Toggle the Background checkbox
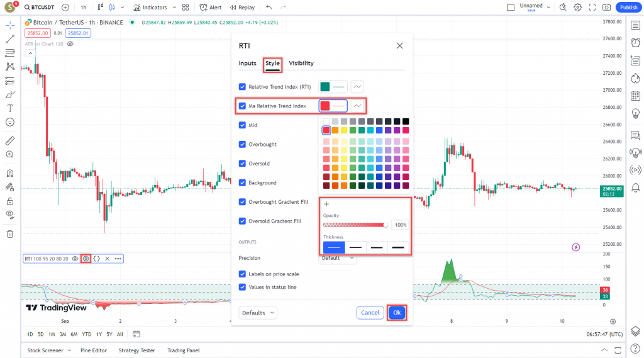 click(x=242, y=182)
